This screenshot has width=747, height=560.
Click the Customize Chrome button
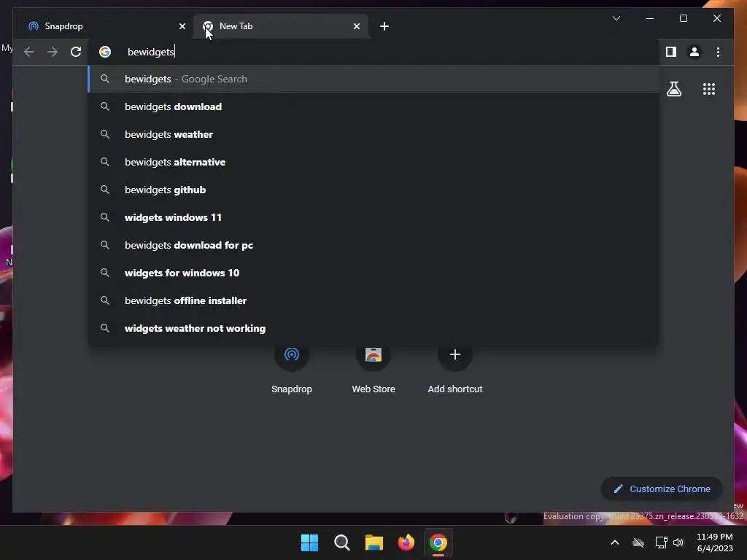tap(662, 489)
